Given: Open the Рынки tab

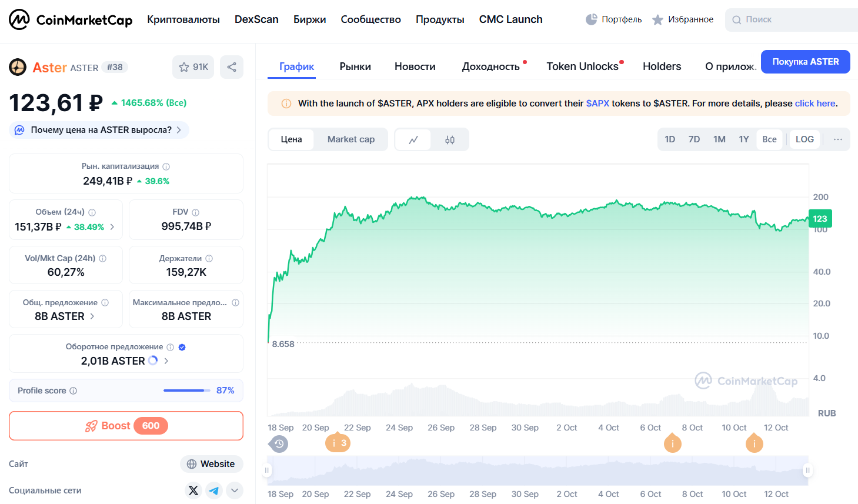Looking at the screenshot, I should tap(355, 66).
